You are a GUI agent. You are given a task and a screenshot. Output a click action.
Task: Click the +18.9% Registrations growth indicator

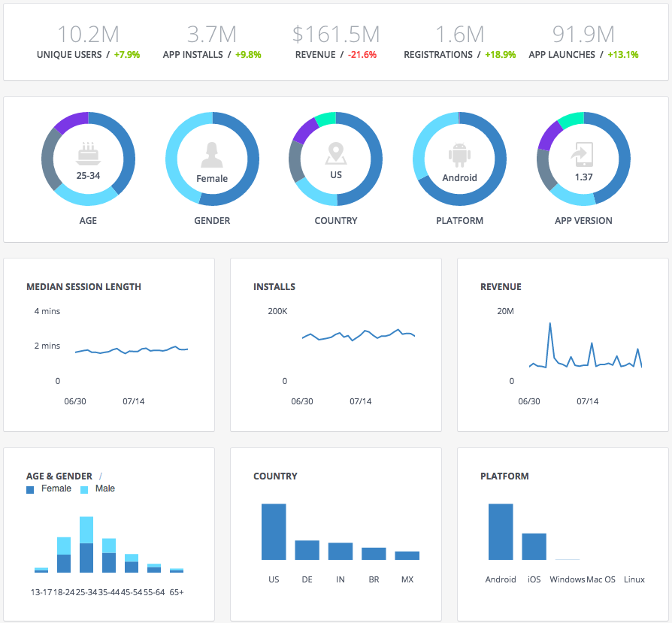point(500,54)
